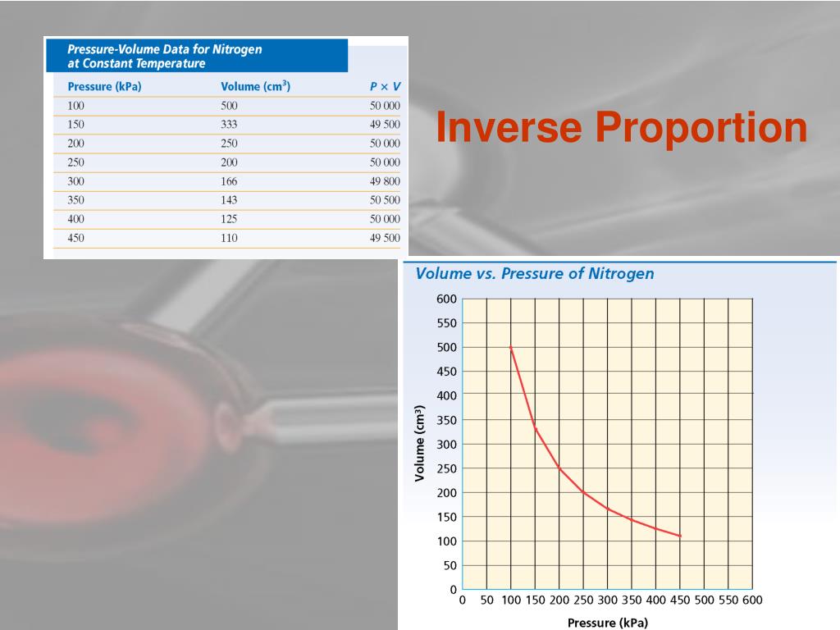This screenshot has height=630, width=840.
Task: Select the table title 'Pressure-Volume Data for Nitrogen'
Action: tap(164, 49)
